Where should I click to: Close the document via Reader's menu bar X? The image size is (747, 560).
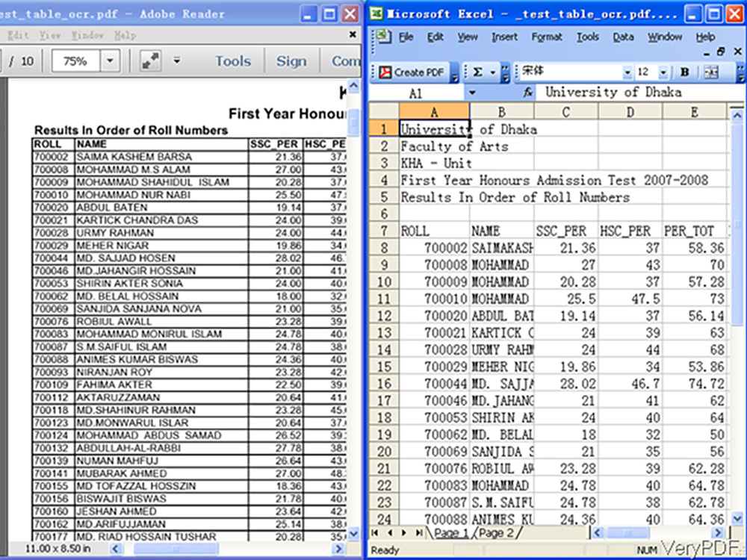point(353,34)
